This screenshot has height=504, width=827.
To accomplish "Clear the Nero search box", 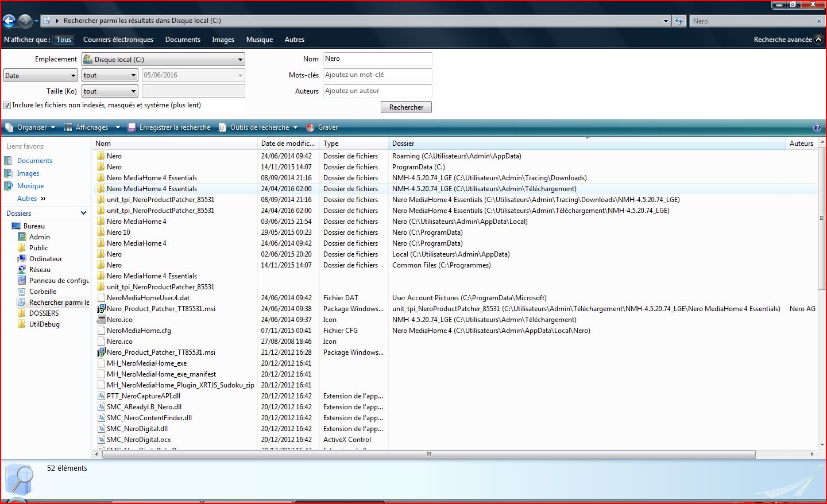I will pos(819,21).
